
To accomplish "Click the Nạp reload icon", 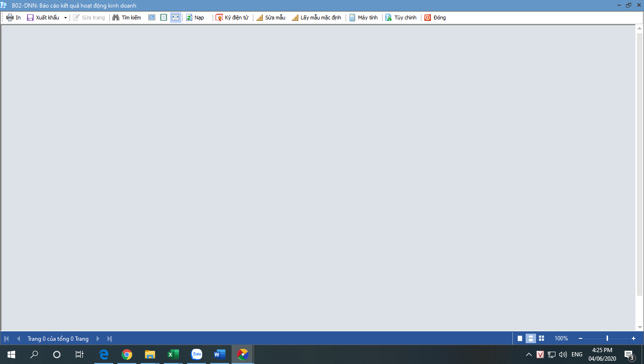I will coord(189,18).
